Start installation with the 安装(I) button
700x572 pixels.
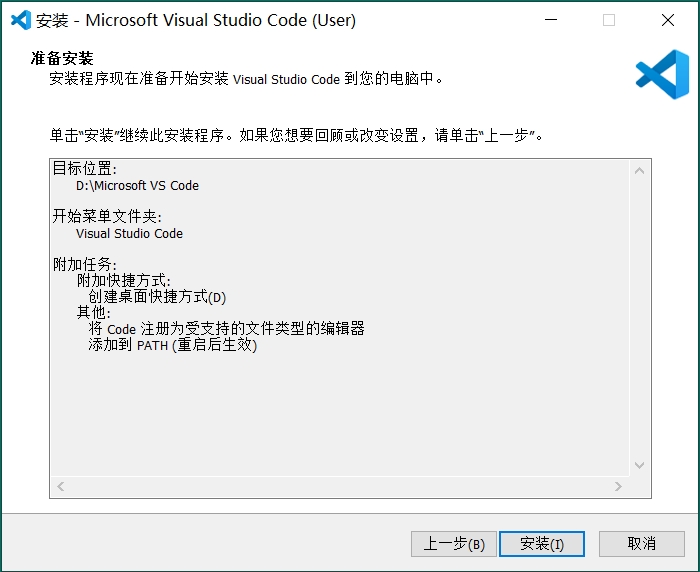542,544
